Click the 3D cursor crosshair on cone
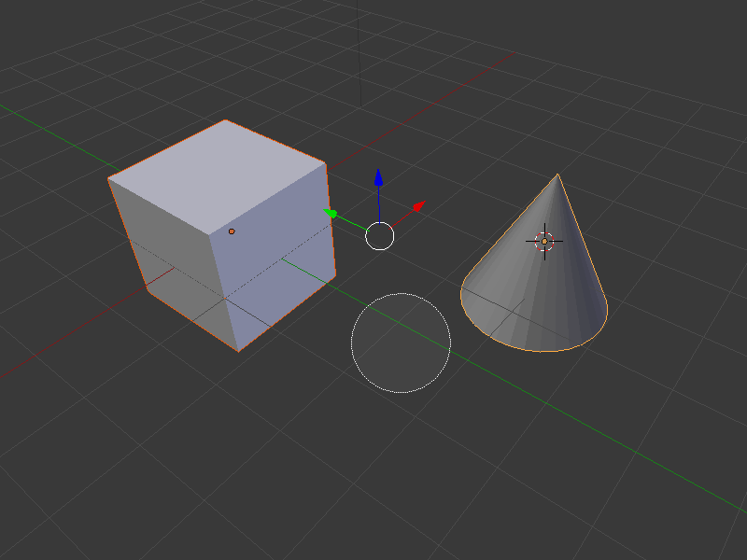The image size is (747, 560). (x=544, y=242)
